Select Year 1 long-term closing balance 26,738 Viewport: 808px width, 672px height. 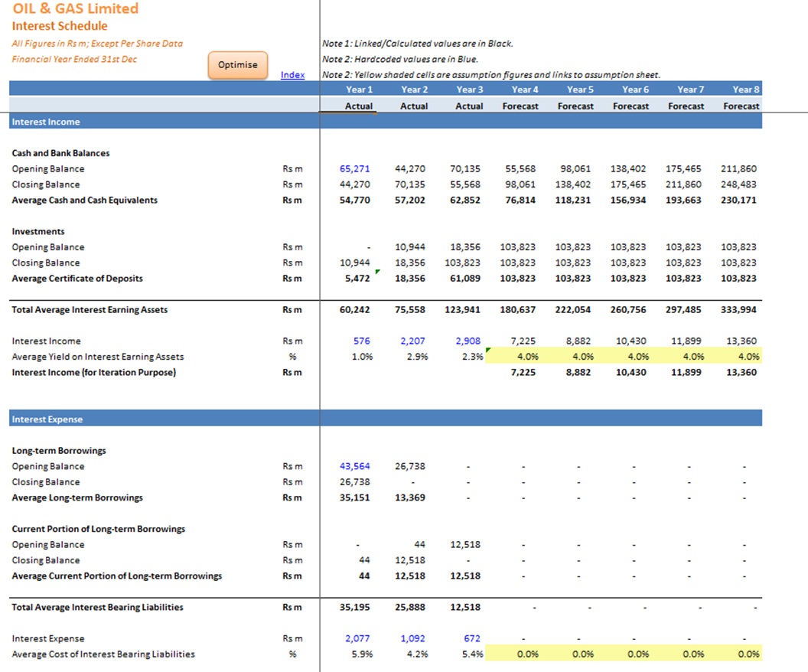pyautogui.click(x=354, y=482)
